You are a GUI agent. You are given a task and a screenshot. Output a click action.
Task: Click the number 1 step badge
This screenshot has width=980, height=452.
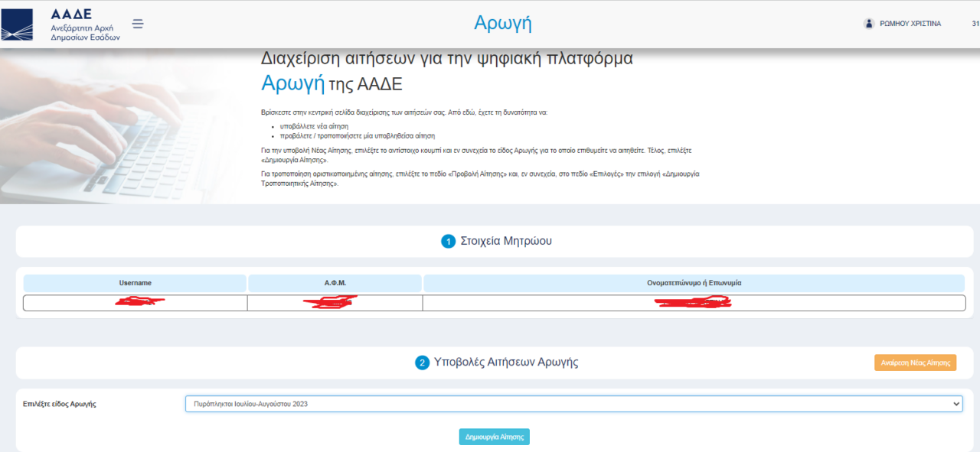point(448,242)
